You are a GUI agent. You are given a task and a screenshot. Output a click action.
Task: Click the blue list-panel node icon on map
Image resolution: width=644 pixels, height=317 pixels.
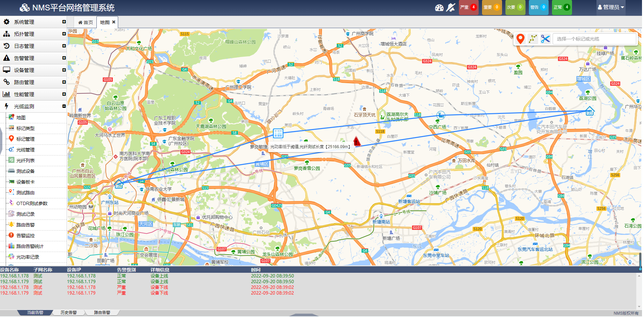click(x=278, y=133)
